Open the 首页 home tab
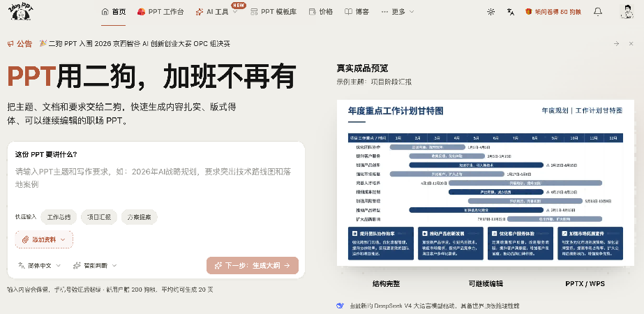Viewport: 644px width, 314px height. click(x=113, y=12)
